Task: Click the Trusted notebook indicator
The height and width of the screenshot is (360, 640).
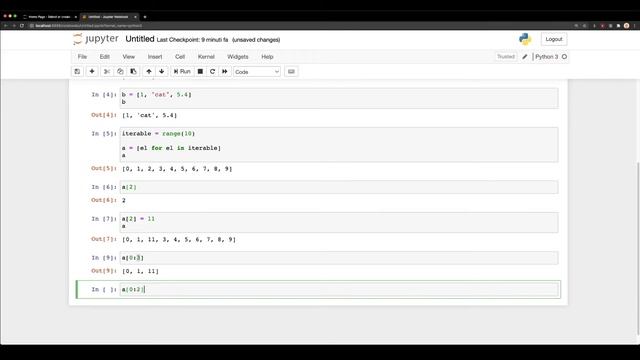Action: tap(506, 57)
